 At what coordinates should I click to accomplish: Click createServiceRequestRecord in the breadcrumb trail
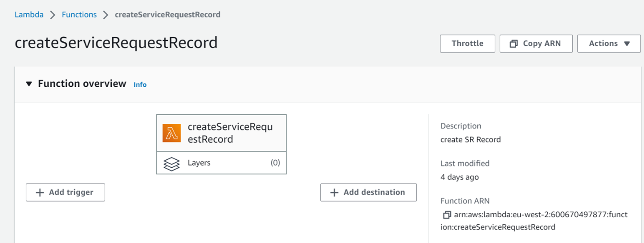[167, 15]
